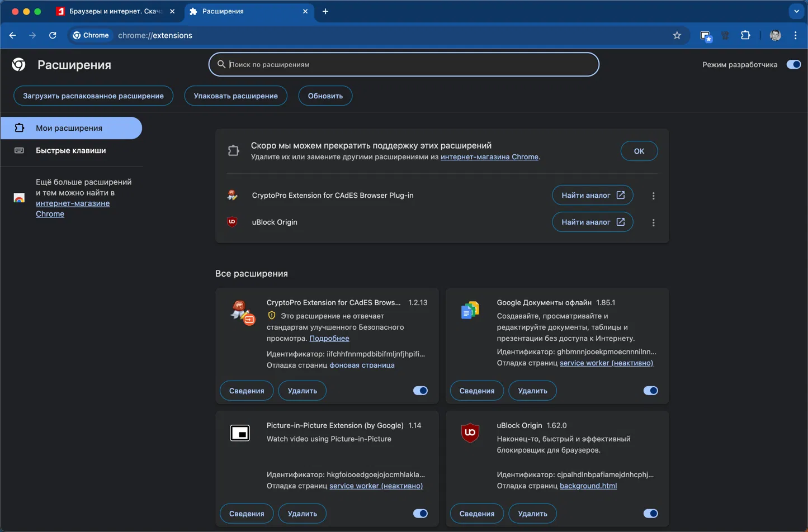This screenshot has width=808, height=532.
Task: Open Быстрые клавиши in the sidebar
Action: point(71,150)
